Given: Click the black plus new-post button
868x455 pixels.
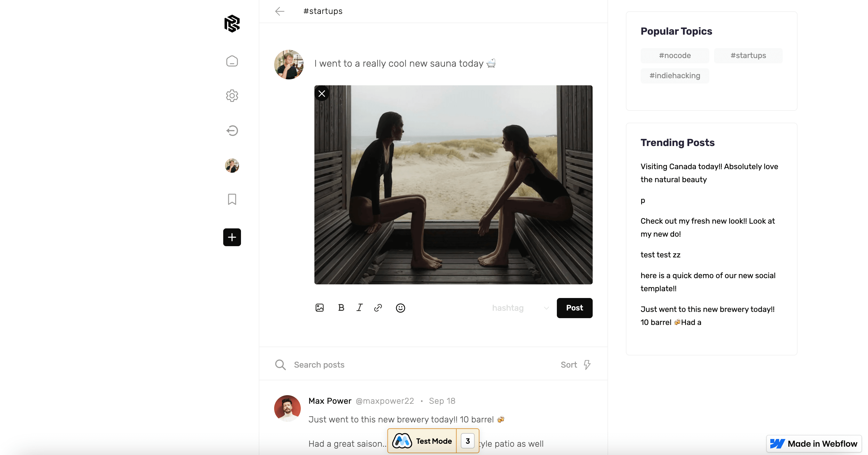Looking at the screenshot, I should [x=232, y=237].
